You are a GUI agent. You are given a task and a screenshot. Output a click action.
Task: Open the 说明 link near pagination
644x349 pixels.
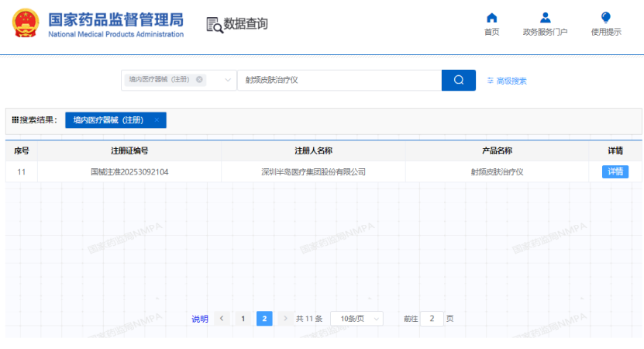[x=200, y=319]
